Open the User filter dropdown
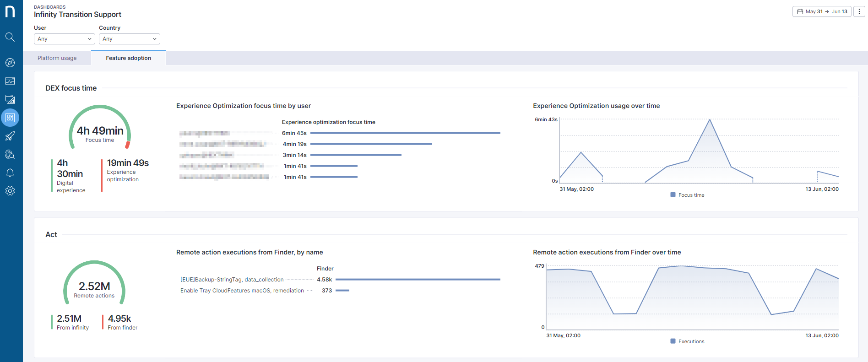The width and height of the screenshot is (868, 362). pos(65,39)
